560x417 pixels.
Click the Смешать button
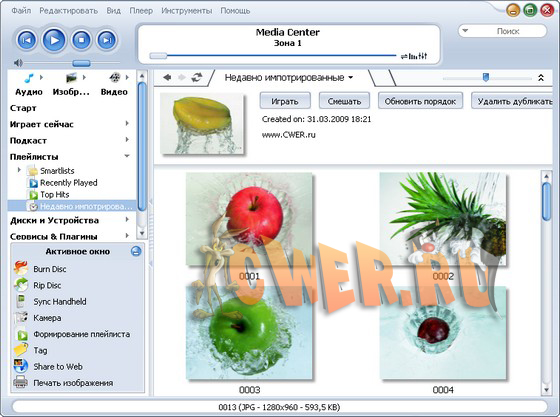pyautogui.click(x=344, y=101)
